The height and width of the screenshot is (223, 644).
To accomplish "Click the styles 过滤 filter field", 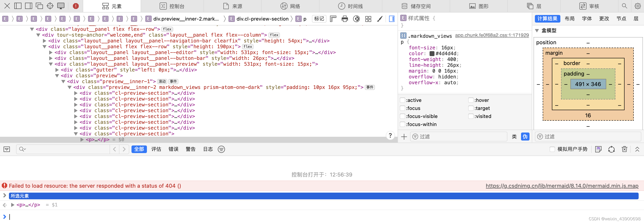I will click(458, 137).
